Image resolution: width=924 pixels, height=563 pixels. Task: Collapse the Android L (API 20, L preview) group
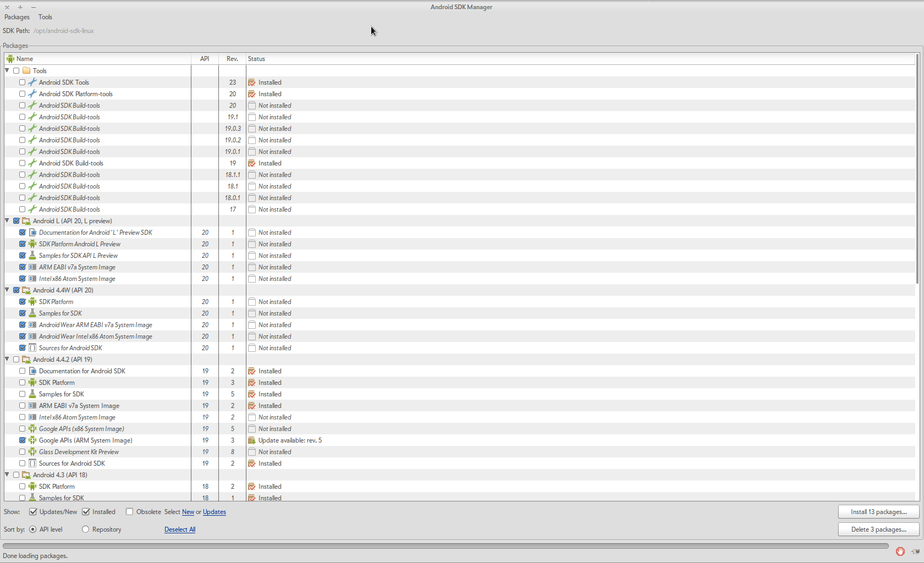[7, 220]
